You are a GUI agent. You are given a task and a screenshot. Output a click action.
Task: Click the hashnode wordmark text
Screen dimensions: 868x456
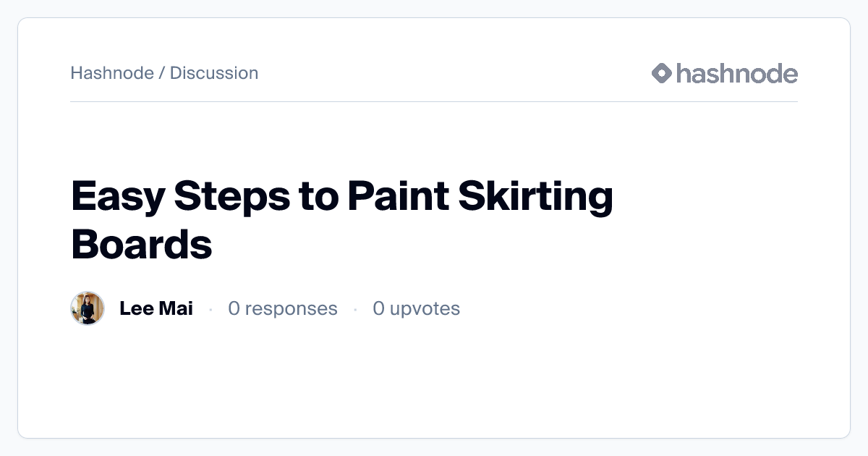[737, 73]
